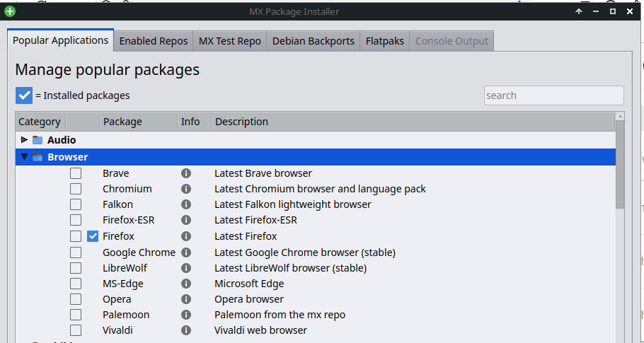Click the Firefox installed checkmark icon
Screen dimensions: 644x343
pos(93,236)
